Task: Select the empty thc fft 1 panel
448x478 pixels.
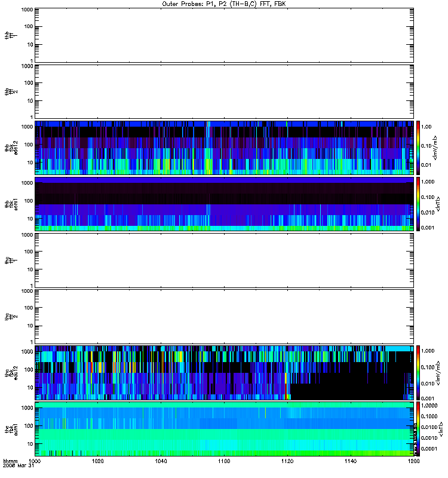Action: 224,259
